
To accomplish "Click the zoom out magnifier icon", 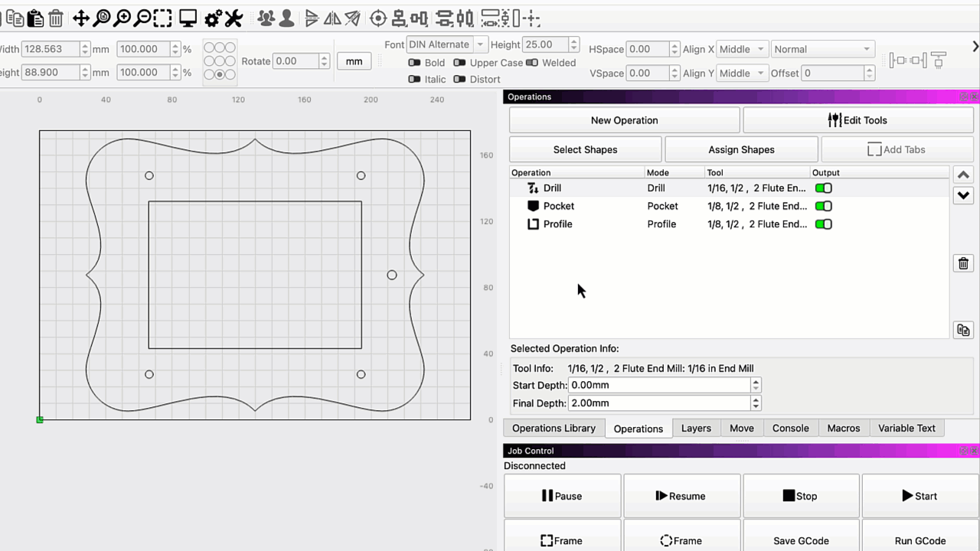I will [x=142, y=18].
